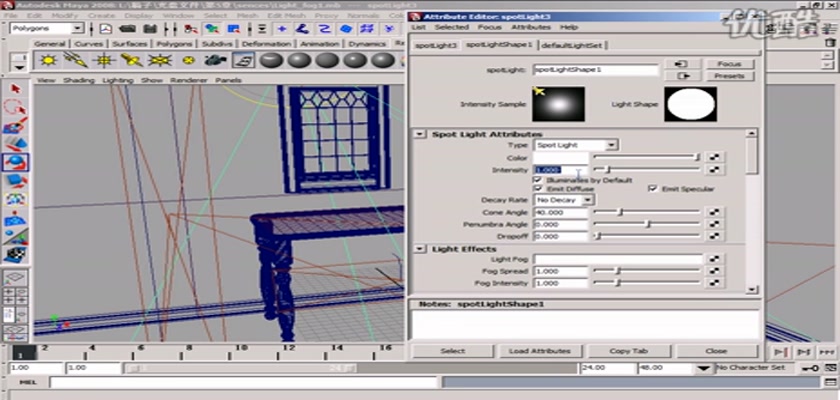Create a camera from shelf
The image size is (840, 400).
point(215,60)
